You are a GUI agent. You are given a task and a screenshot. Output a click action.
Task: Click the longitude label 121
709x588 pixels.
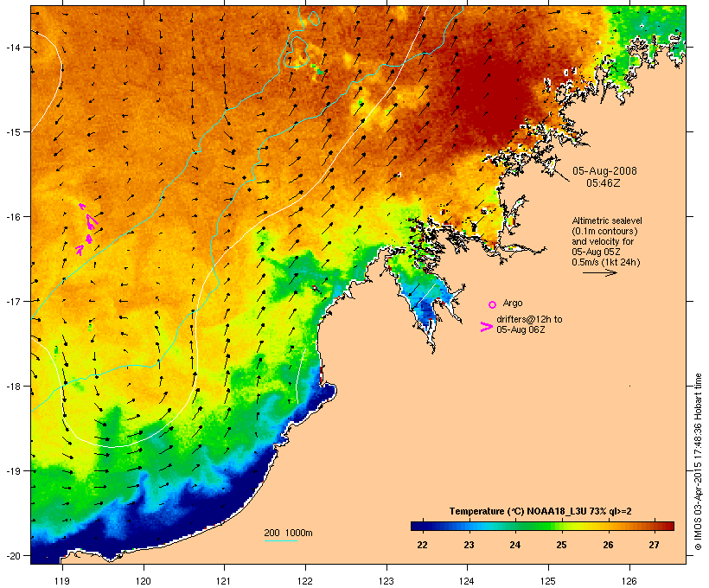click(224, 581)
